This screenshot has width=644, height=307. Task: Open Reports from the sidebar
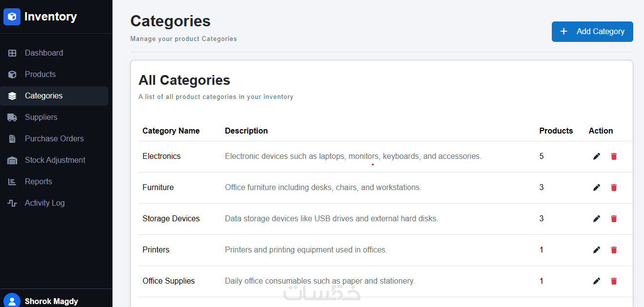tap(38, 182)
